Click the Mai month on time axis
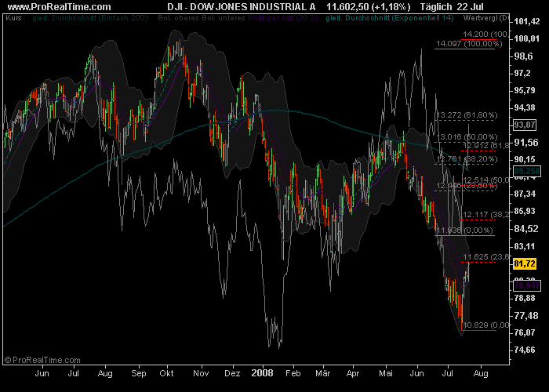Screen dimensions: 549x392 click(386, 373)
